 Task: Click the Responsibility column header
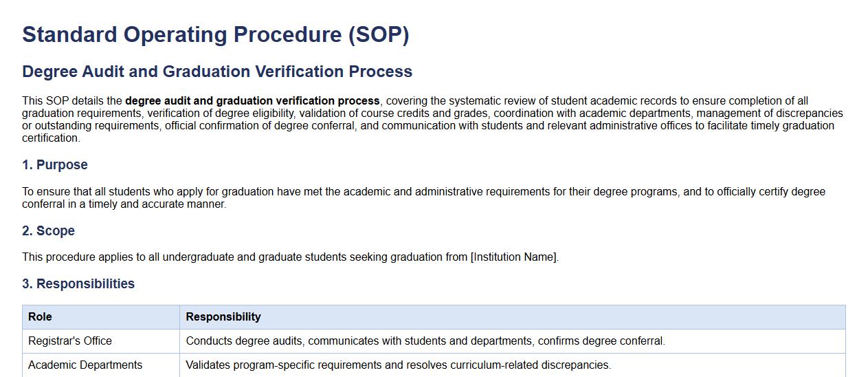(x=223, y=317)
